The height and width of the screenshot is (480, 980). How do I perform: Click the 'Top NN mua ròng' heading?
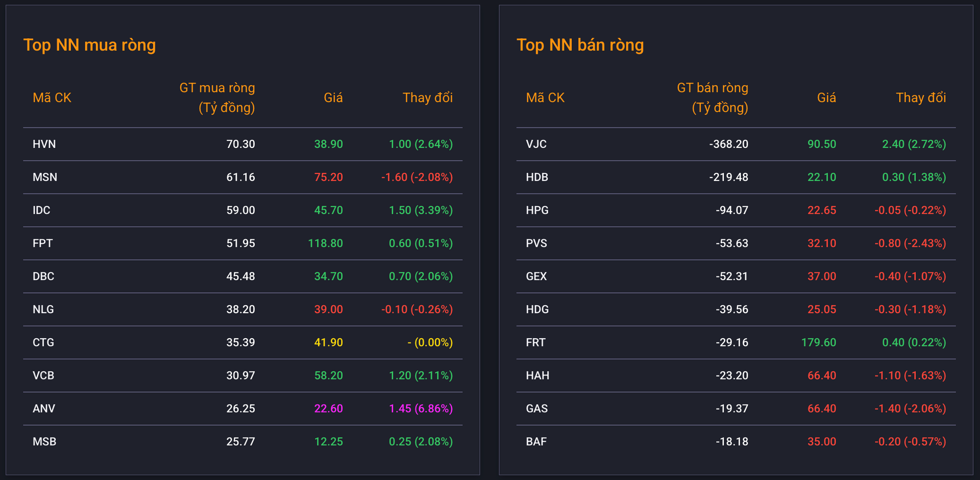point(90,45)
